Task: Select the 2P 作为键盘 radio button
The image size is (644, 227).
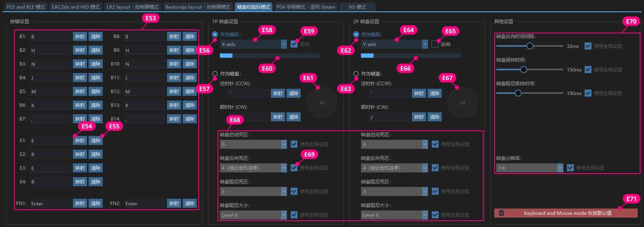Action: point(356,74)
